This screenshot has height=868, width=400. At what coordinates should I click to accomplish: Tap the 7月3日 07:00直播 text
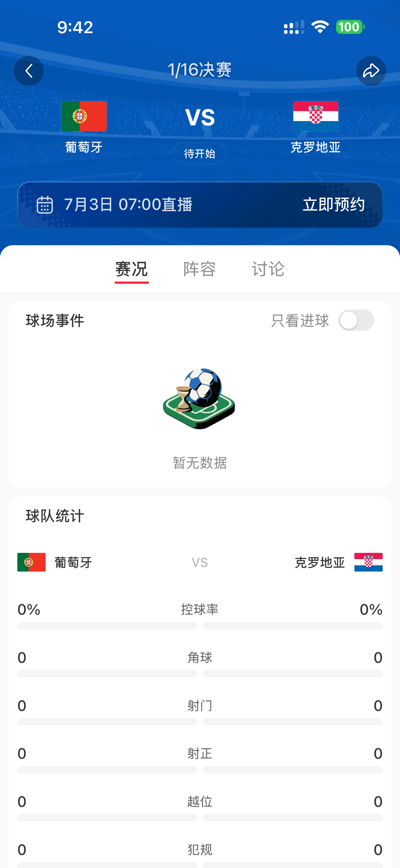coord(128,205)
